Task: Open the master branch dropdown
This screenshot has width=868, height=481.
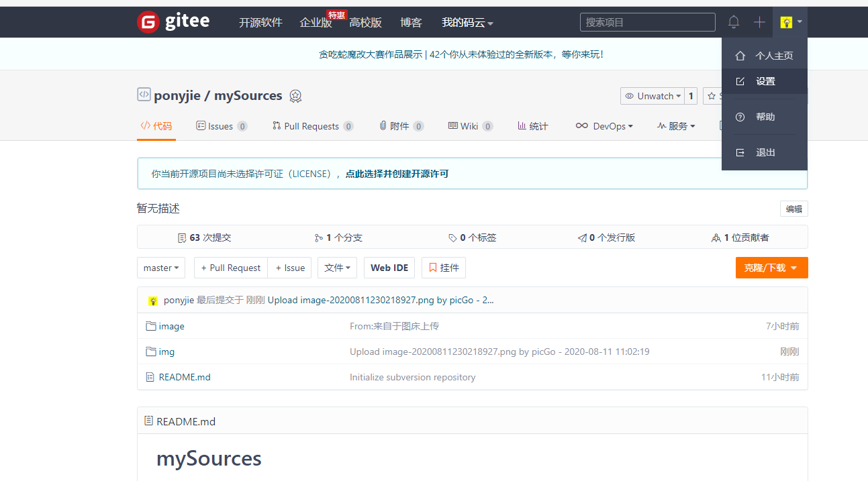Action: click(x=161, y=268)
